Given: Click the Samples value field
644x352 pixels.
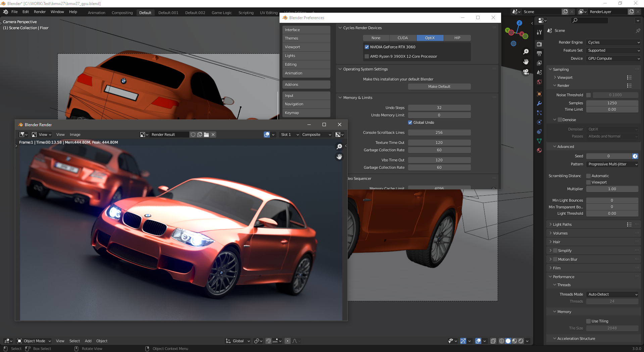Looking at the screenshot, I should [x=612, y=103].
